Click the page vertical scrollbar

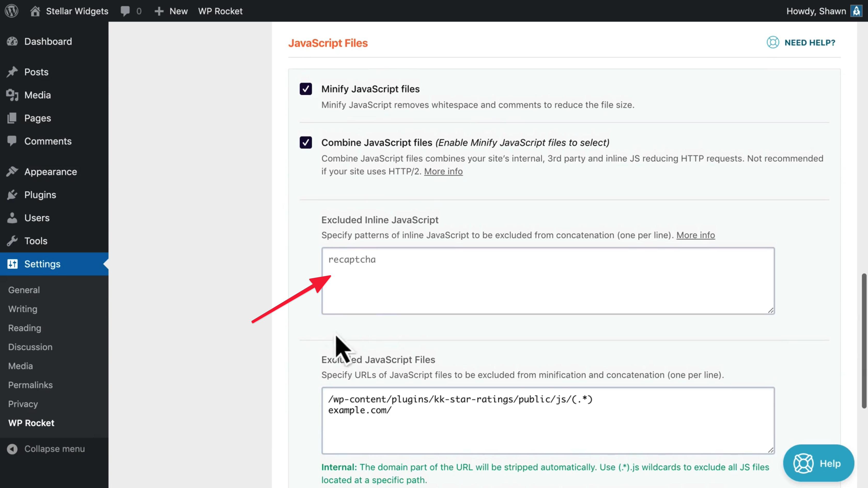pyautogui.click(x=864, y=341)
